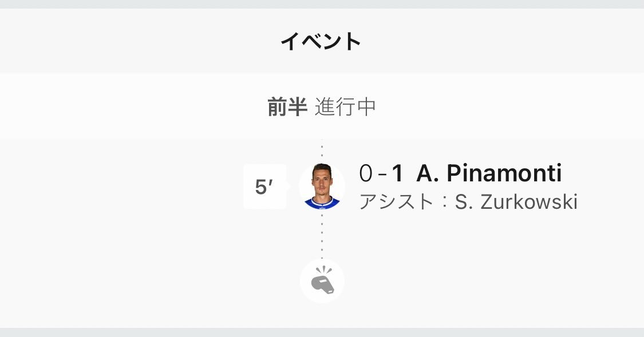Screen dimensions: 644x337
Task: Click the gray divider bar above イベント
Action: coord(322,4)
